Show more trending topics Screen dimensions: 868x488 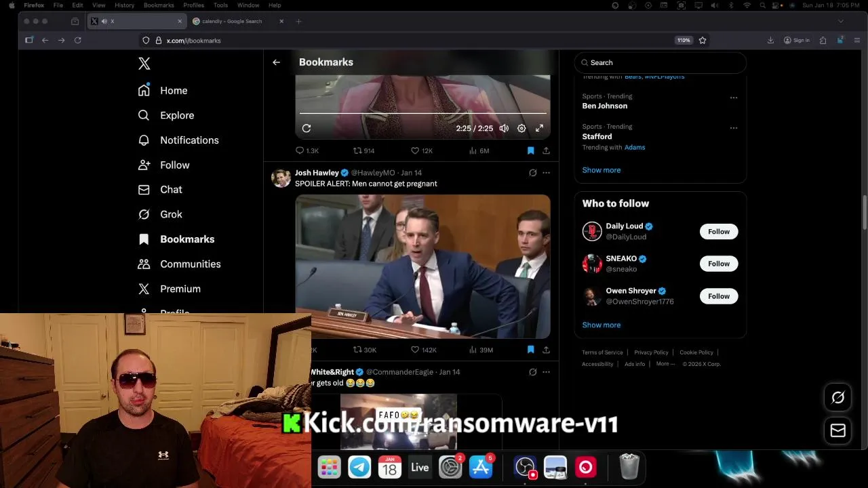pos(601,170)
